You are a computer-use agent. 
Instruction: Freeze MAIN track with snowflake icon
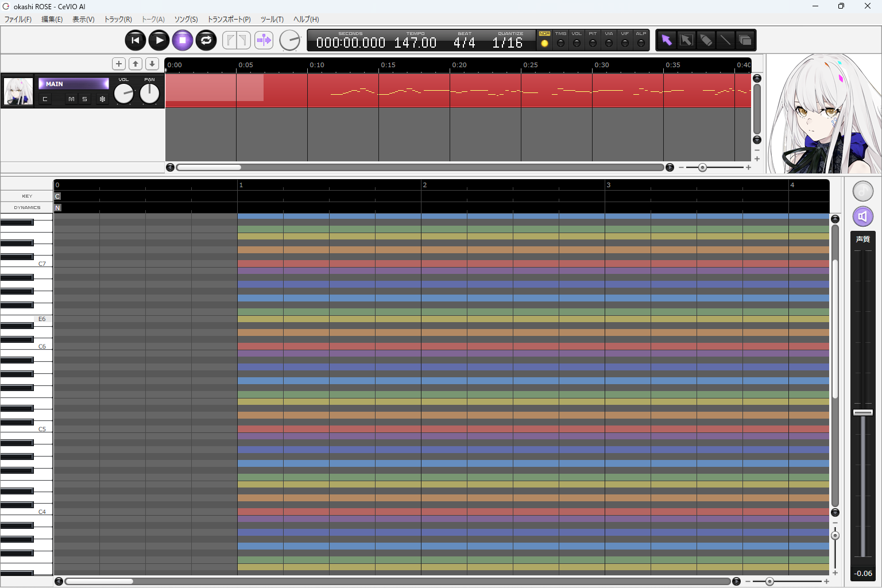click(102, 99)
